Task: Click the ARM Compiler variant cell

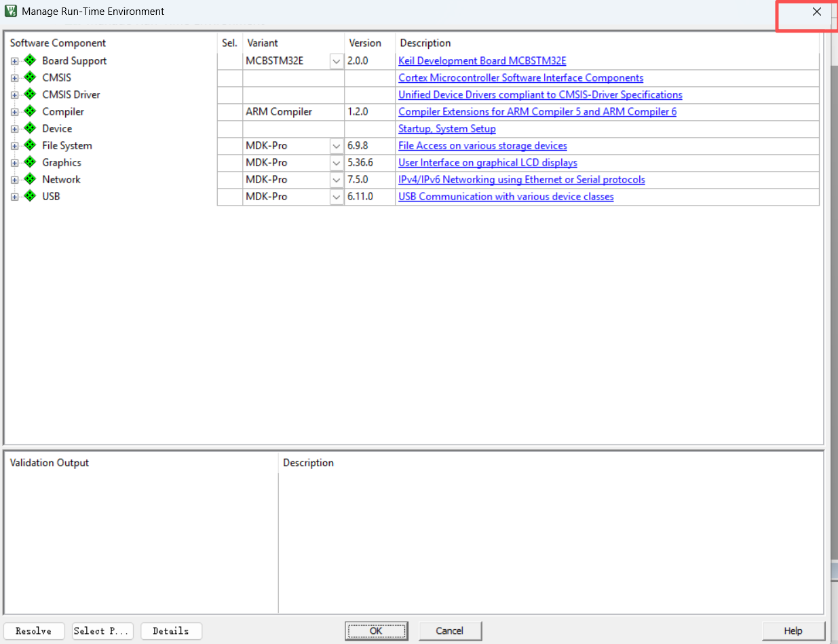Action: coord(293,112)
